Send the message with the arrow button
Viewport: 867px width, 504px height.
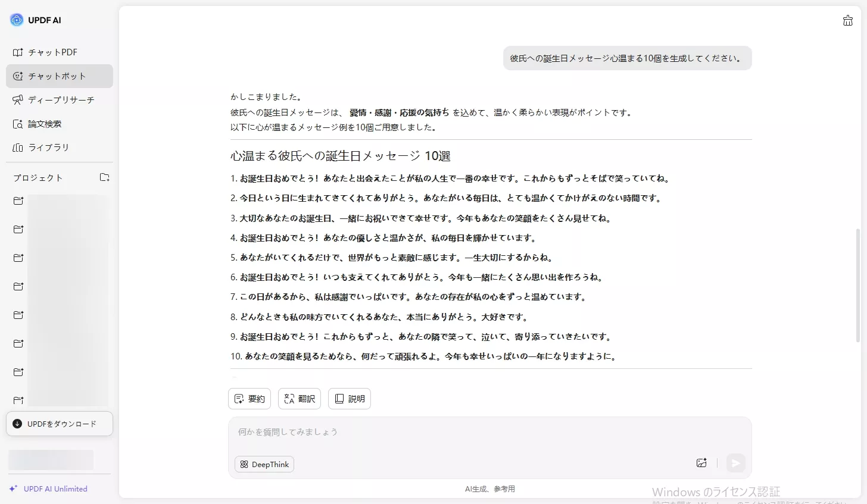click(x=736, y=463)
